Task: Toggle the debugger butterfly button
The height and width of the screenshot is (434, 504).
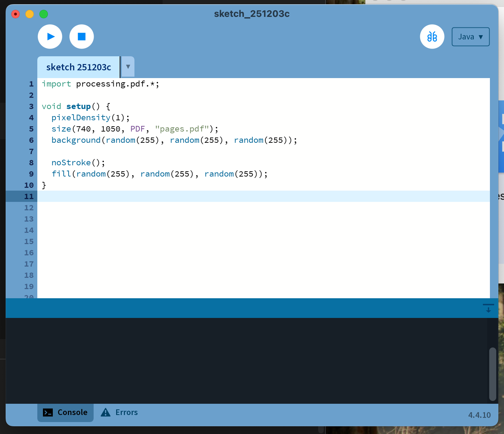Action: 432,37
